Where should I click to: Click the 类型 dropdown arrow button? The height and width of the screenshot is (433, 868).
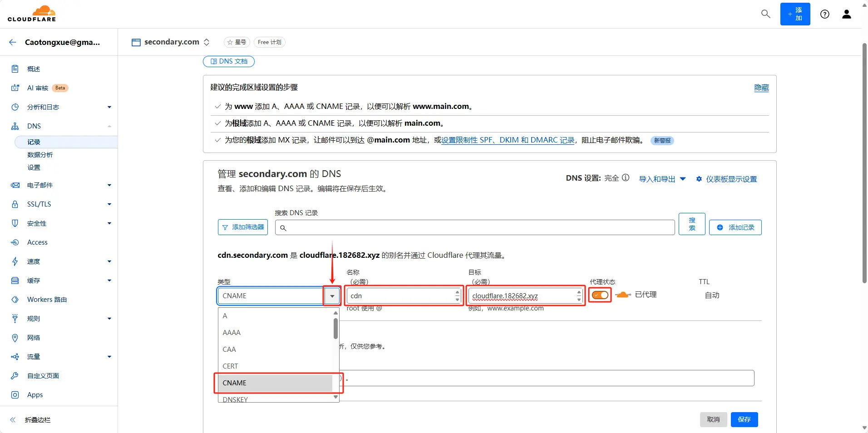point(332,296)
